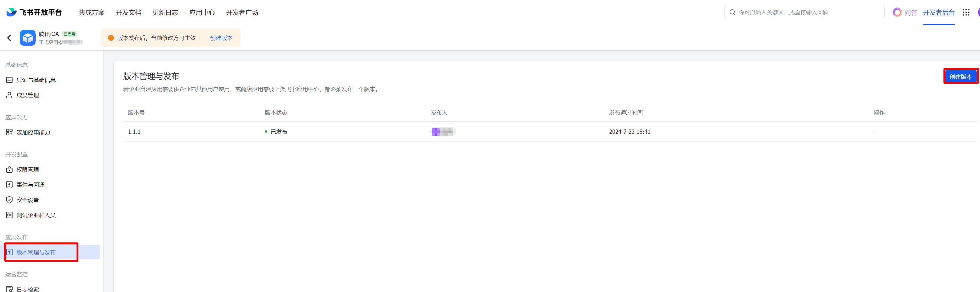Click the 凭证与基础信息 sidebar icon
The image size is (980, 292).
[x=10, y=80]
